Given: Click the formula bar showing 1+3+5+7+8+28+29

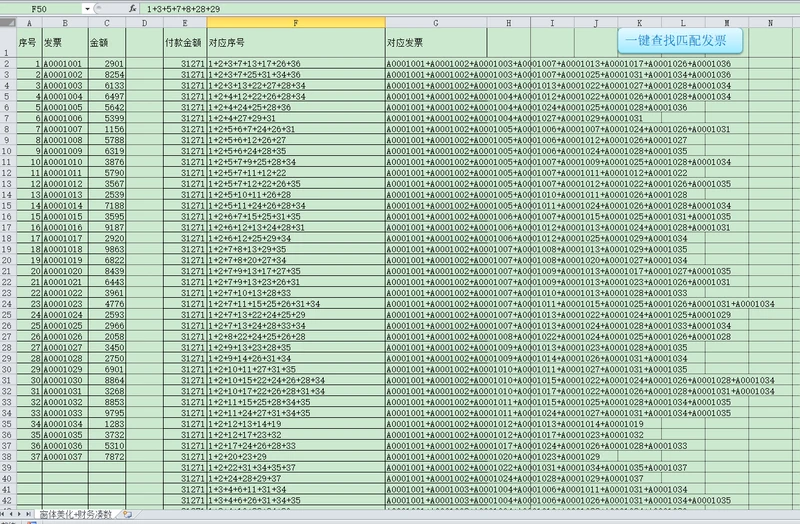Looking at the screenshot, I should click(x=469, y=9).
